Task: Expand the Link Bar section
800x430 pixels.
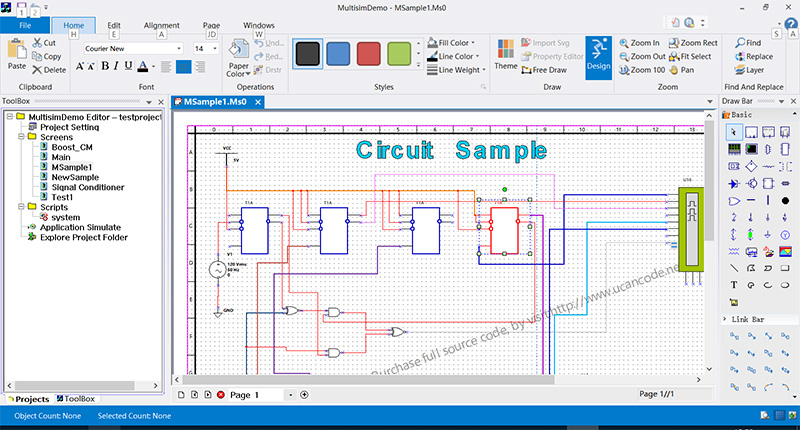Action: point(725,319)
